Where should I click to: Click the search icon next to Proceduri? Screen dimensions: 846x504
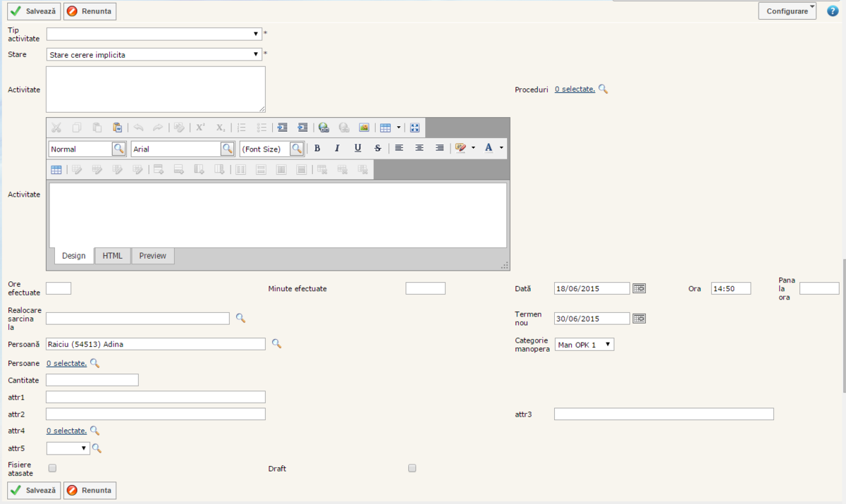coord(603,89)
